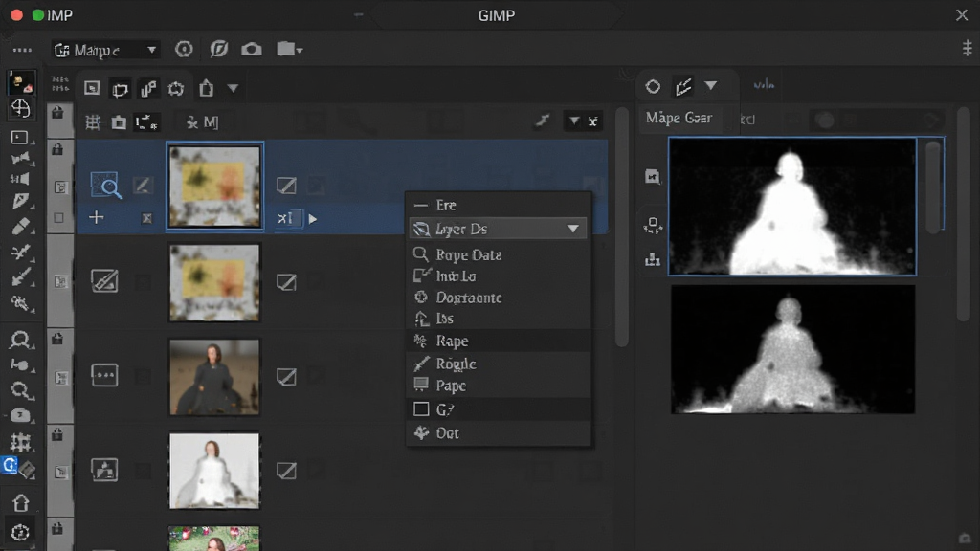Click the anchor icon beside mask preview
Screen dimensions: 980x551
653,225
